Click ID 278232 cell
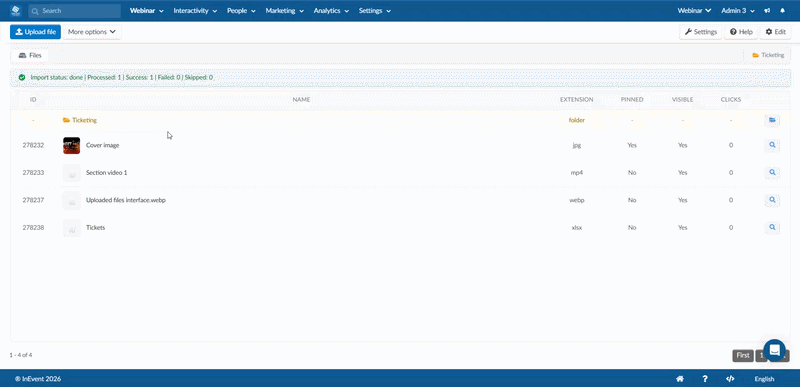Image resolution: width=800 pixels, height=387 pixels. pyautogui.click(x=33, y=145)
